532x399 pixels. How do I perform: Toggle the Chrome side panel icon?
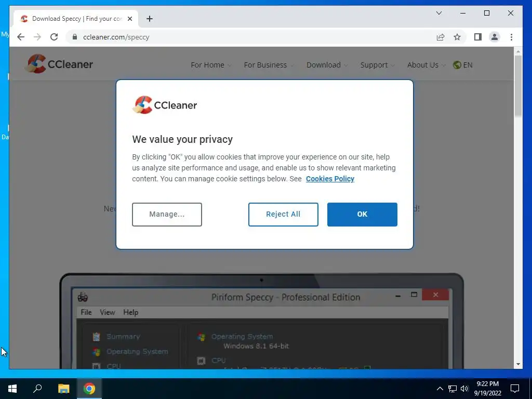(x=478, y=37)
